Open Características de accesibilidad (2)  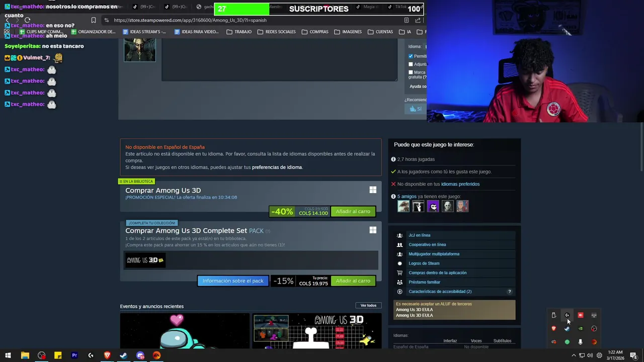(x=440, y=292)
